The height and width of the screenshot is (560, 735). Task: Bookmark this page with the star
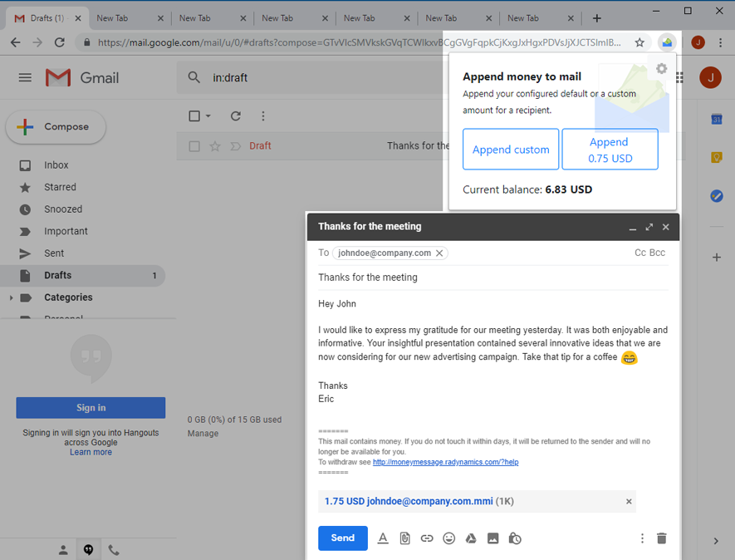click(639, 42)
